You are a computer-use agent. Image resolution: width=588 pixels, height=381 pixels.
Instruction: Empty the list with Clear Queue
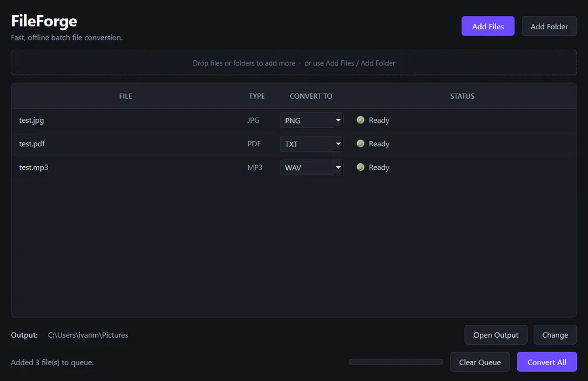click(480, 362)
